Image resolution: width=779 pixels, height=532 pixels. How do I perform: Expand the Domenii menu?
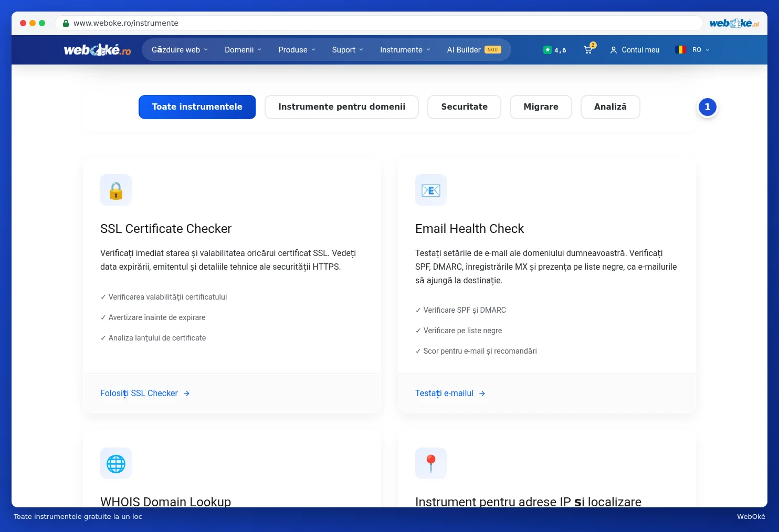(243, 50)
